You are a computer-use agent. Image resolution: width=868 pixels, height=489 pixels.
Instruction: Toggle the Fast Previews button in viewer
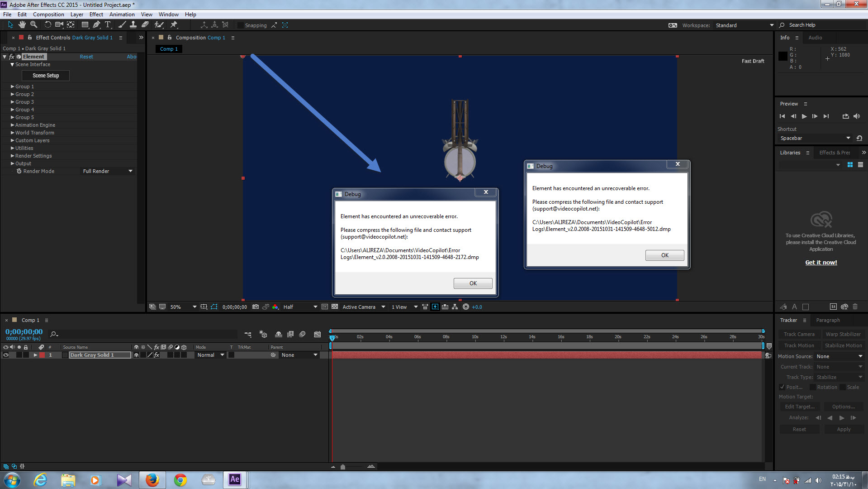click(x=435, y=307)
